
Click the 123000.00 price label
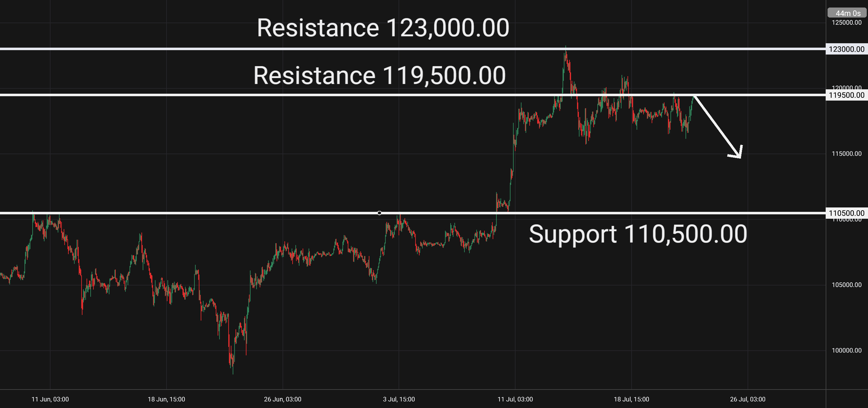[846, 49]
